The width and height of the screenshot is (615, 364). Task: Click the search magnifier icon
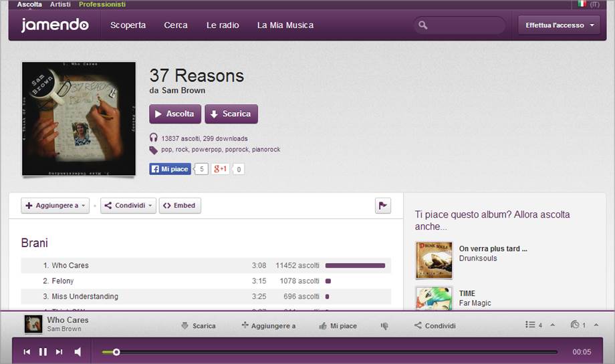tap(422, 25)
